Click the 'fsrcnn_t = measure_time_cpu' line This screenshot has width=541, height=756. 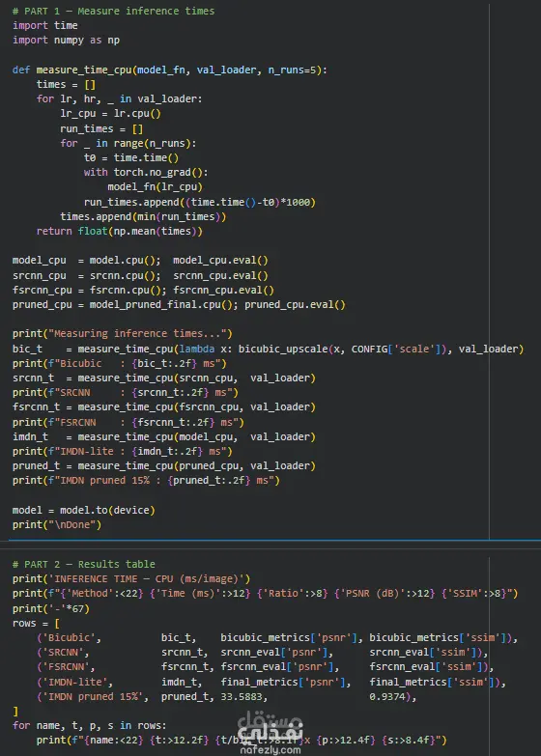click(163, 406)
